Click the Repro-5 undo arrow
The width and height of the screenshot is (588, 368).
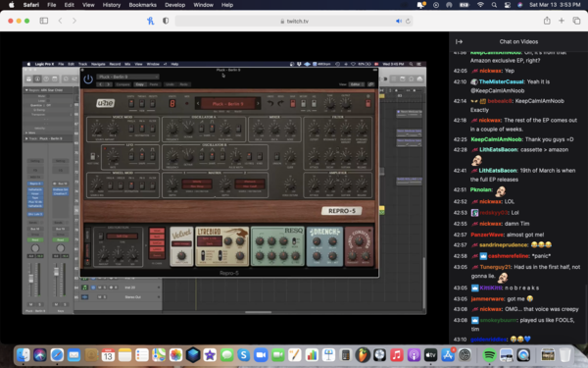point(270,103)
